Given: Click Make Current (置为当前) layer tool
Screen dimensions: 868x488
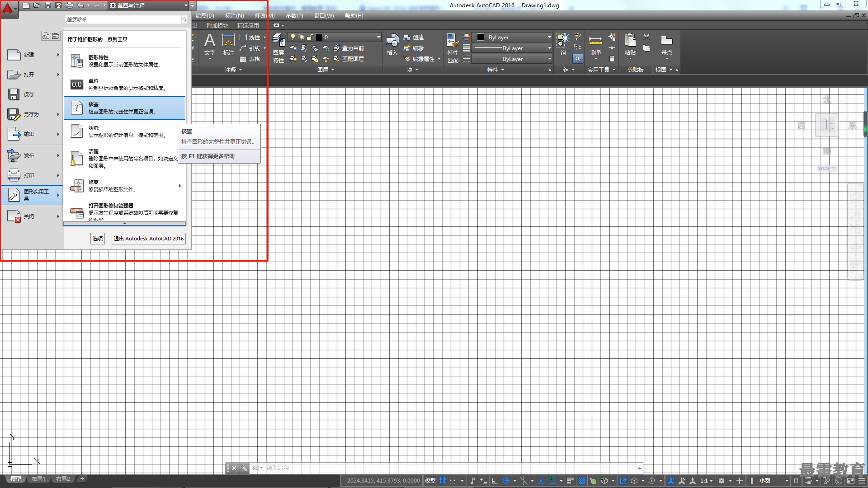Looking at the screenshot, I should pyautogui.click(x=349, y=48).
